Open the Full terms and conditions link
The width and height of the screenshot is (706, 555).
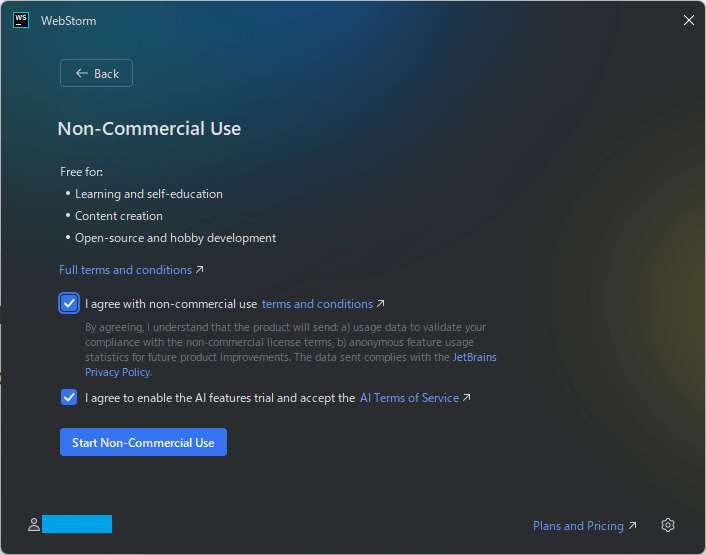click(x=125, y=270)
